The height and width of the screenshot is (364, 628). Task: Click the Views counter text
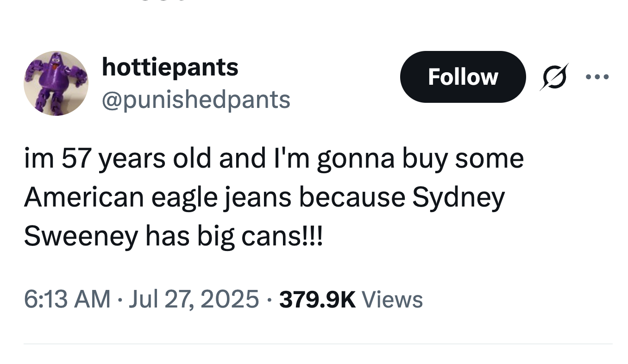click(x=393, y=299)
